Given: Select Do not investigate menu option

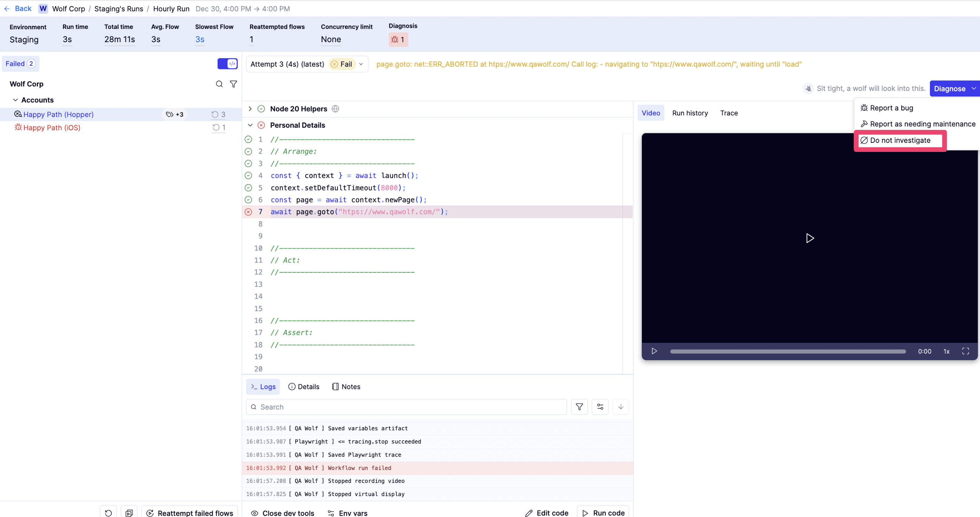Looking at the screenshot, I should (x=900, y=140).
